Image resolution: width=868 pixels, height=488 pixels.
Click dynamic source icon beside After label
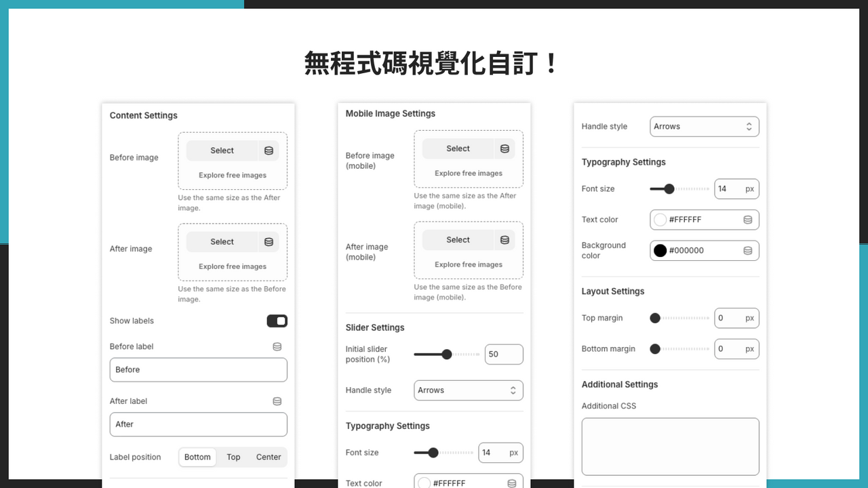[x=277, y=401]
